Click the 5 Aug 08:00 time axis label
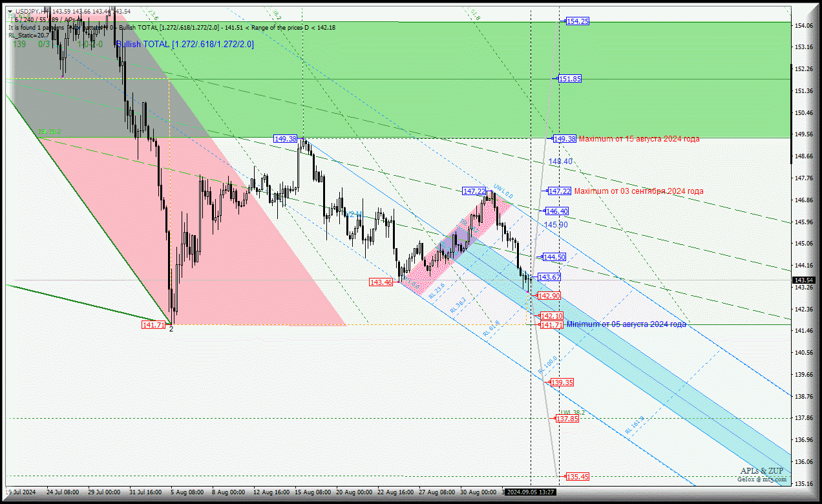Screen dimensions: 822x504 click(187, 492)
